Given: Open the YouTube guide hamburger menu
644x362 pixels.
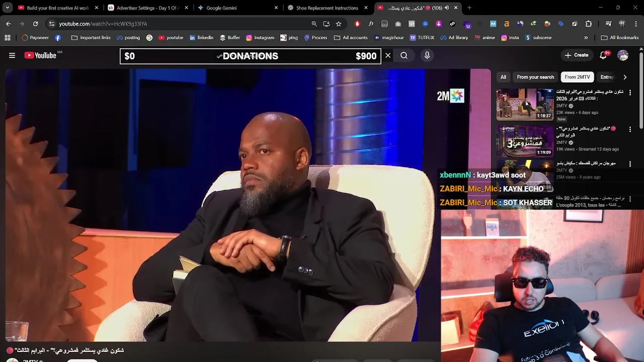Looking at the screenshot, I should [12, 55].
